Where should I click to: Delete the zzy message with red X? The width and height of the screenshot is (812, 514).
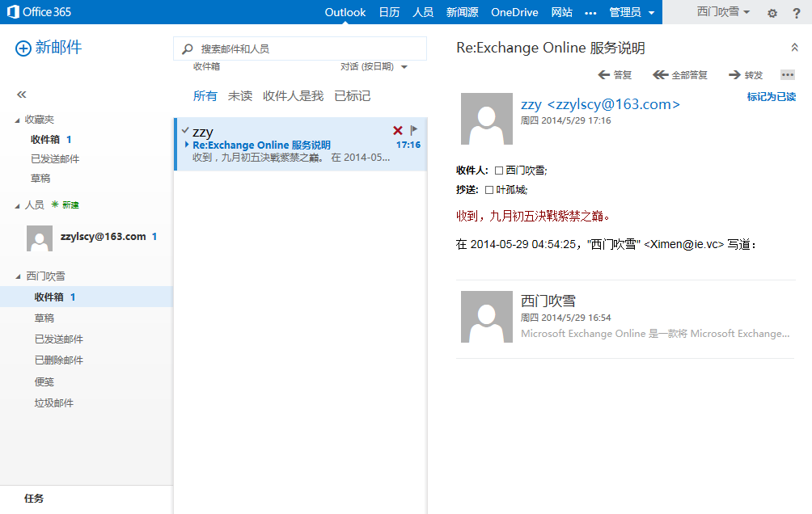[397, 130]
